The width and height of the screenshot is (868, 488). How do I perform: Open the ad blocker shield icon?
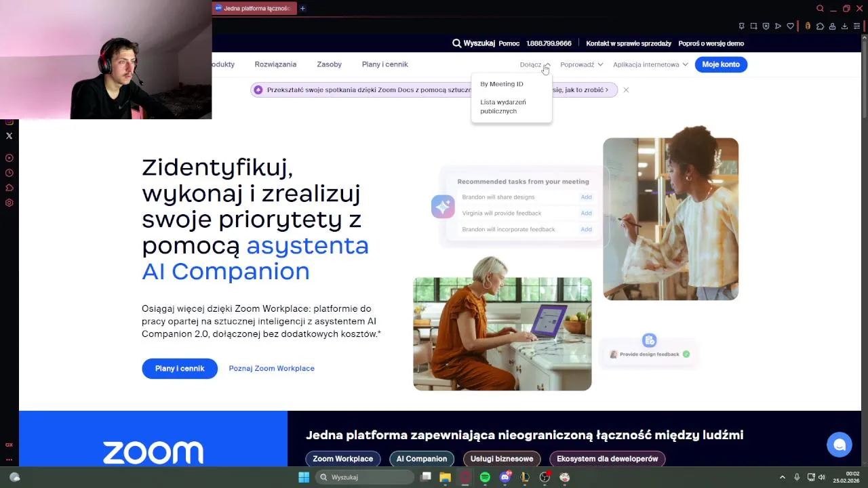(x=766, y=26)
